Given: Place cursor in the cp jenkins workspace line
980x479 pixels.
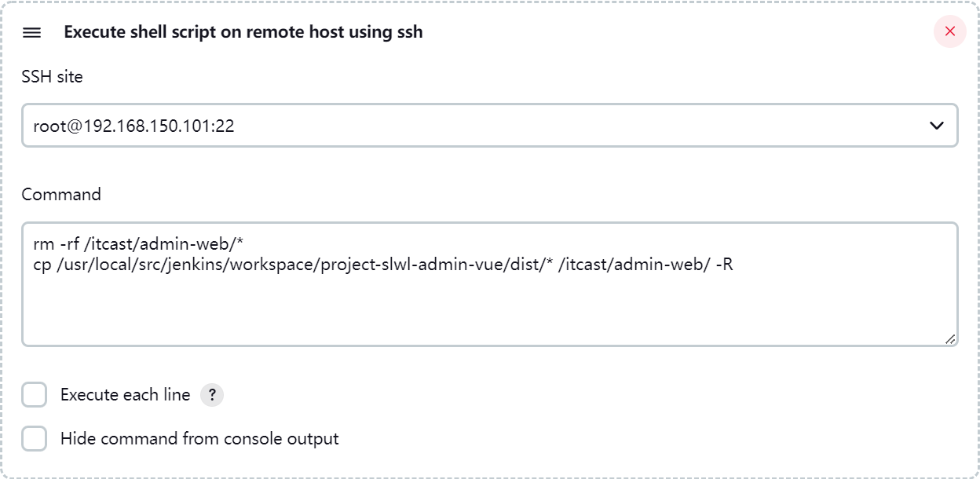Looking at the screenshot, I should pos(383,265).
